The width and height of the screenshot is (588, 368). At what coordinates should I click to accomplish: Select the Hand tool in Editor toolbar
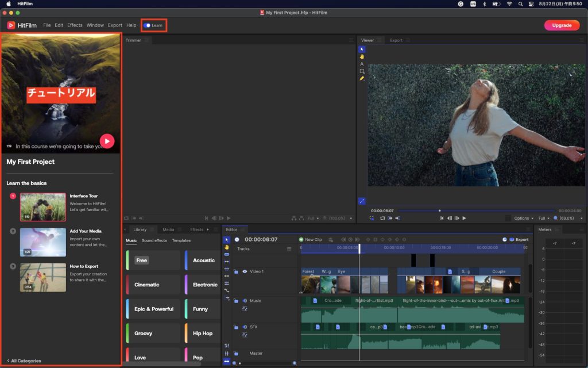click(x=226, y=247)
